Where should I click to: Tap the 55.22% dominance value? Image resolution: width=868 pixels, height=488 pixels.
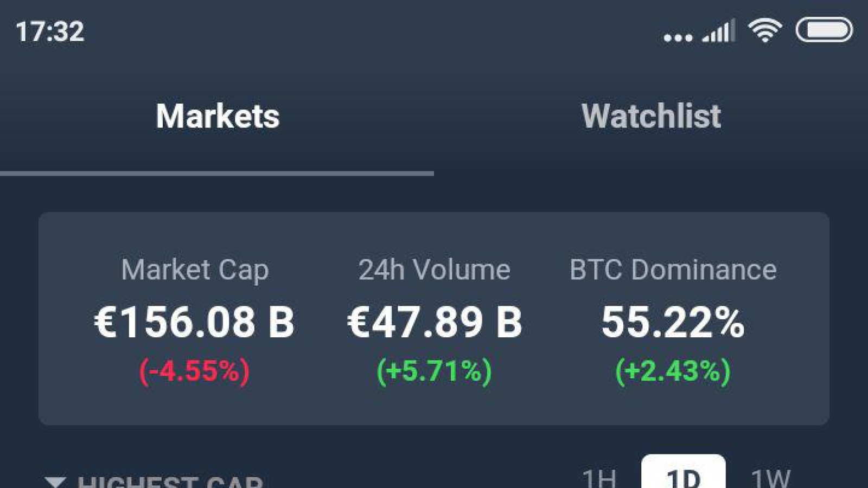click(x=673, y=322)
